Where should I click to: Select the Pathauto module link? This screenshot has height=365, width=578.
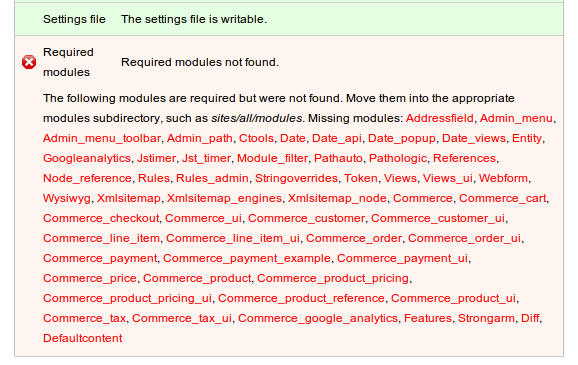pos(338,158)
